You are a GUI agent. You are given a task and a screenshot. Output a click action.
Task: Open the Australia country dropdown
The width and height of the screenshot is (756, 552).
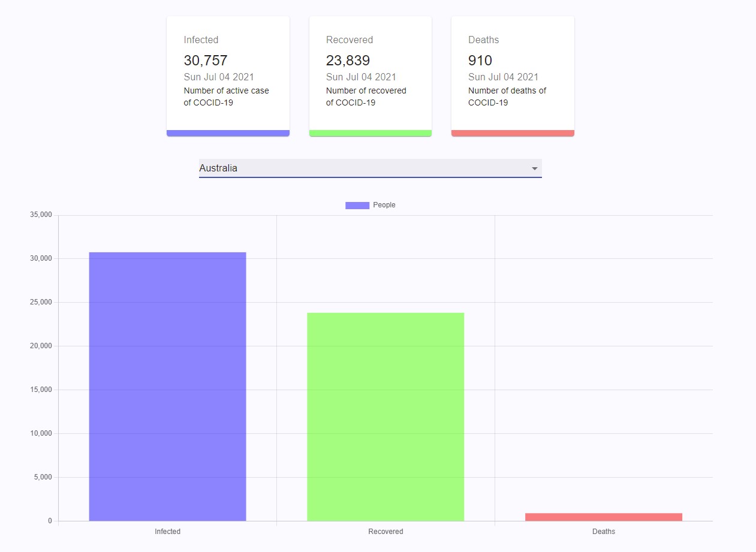tap(370, 168)
